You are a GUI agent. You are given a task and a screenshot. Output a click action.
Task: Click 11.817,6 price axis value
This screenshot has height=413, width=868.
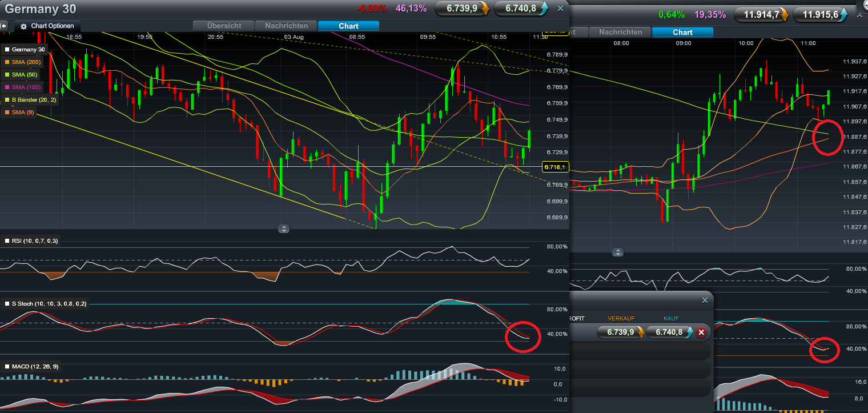click(x=855, y=242)
